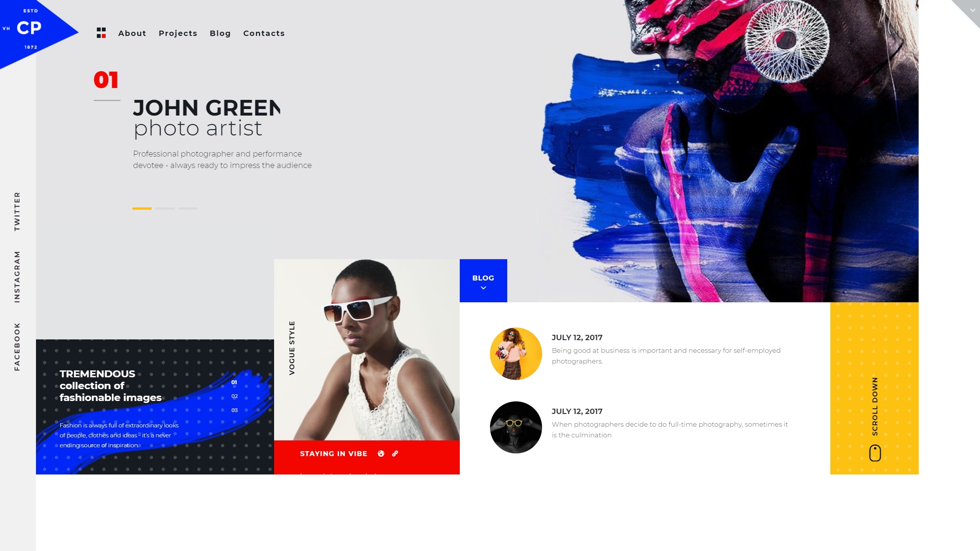Toggle second carousel navigation dot
This screenshot has width=980, height=551.
165,209
